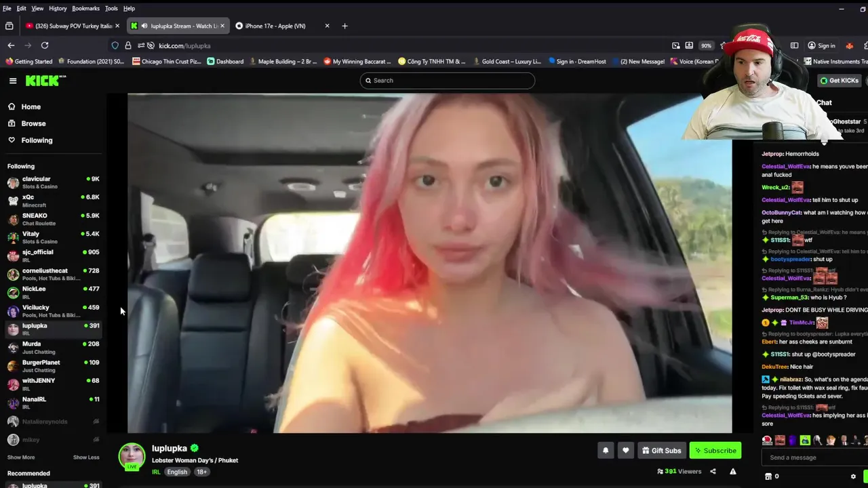The width and height of the screenshot is (868, 488).
Task: Open chat settings gear icon
Action: (x=853, y=476)
